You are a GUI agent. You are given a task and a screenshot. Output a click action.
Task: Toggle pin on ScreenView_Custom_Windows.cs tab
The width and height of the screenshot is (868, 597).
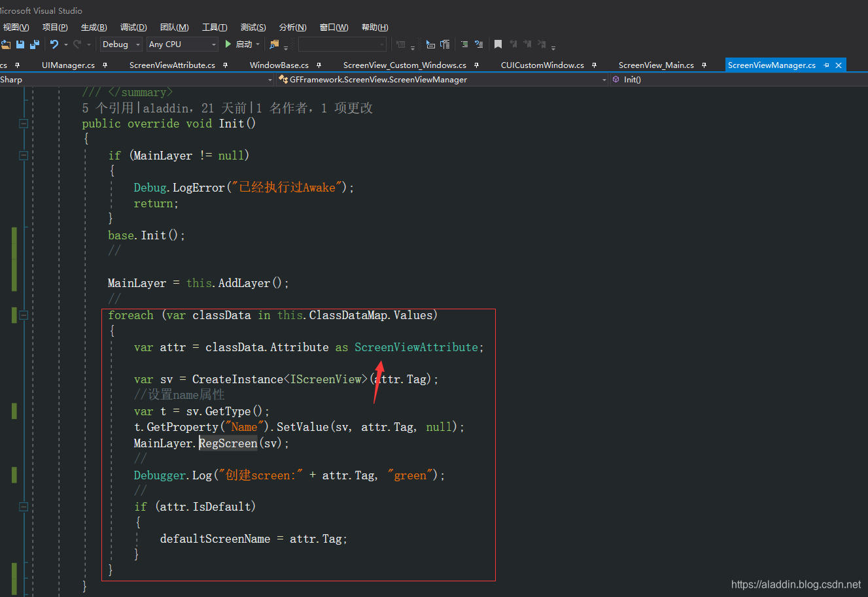(476, 65)
